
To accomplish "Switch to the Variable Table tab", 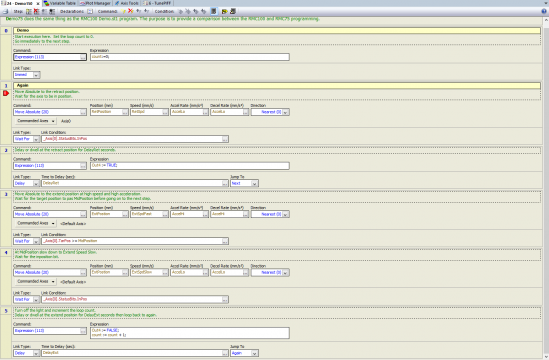I will coord(60,3).
